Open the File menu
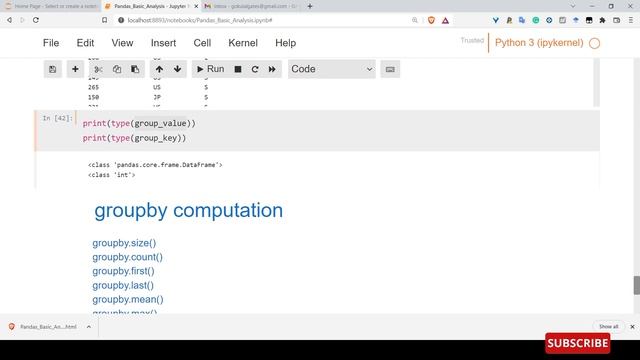The height and width of the screenshot is (360, 640). point(51,43)
